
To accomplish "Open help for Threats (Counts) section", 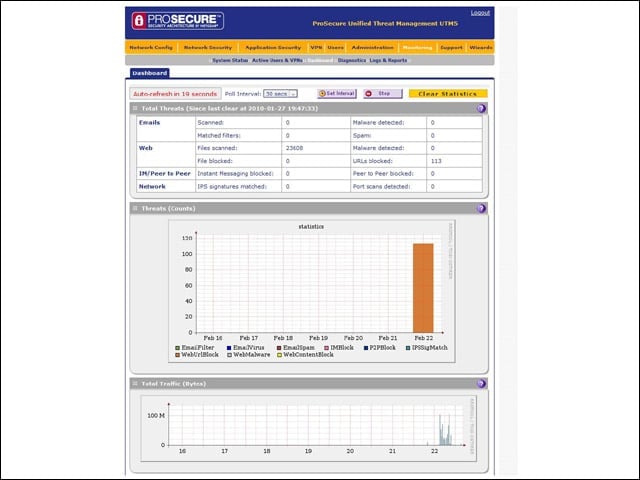I will (481, 209).
